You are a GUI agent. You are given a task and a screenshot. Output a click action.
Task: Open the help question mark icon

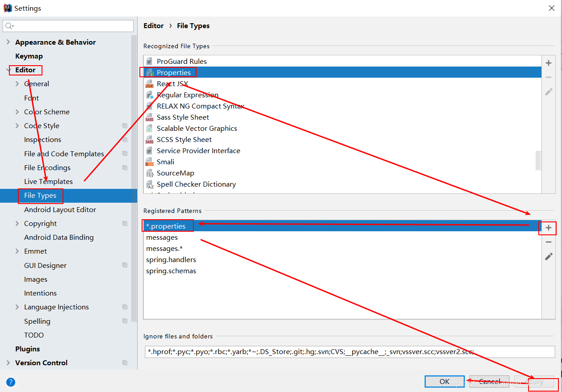click(x=11, y=382)
